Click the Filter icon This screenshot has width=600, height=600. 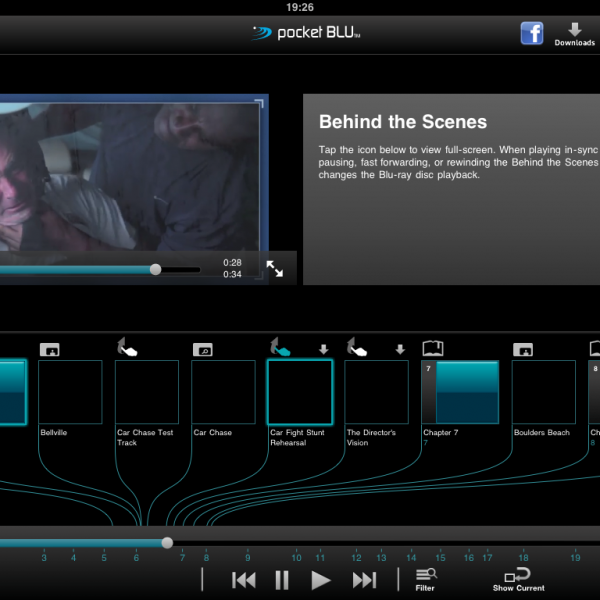coord(425,577)
